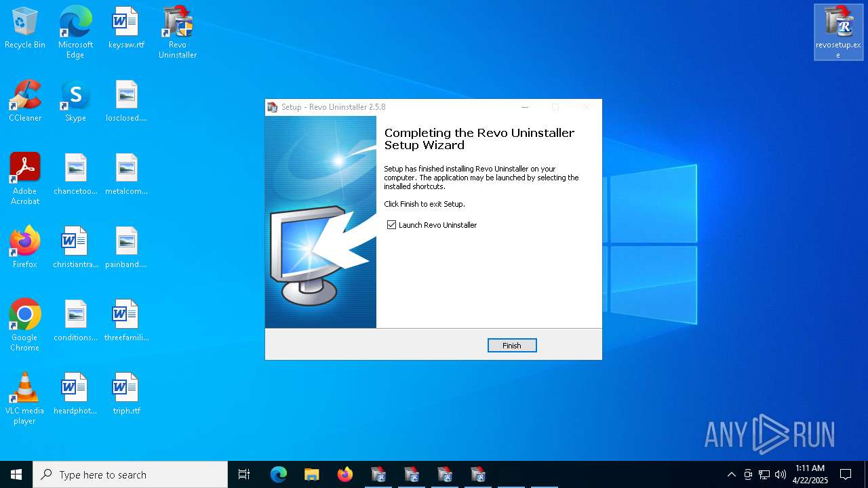The image size is (868, 488).
Task: Select the threefamili Word document on desktop
Action: pos(126,321)
